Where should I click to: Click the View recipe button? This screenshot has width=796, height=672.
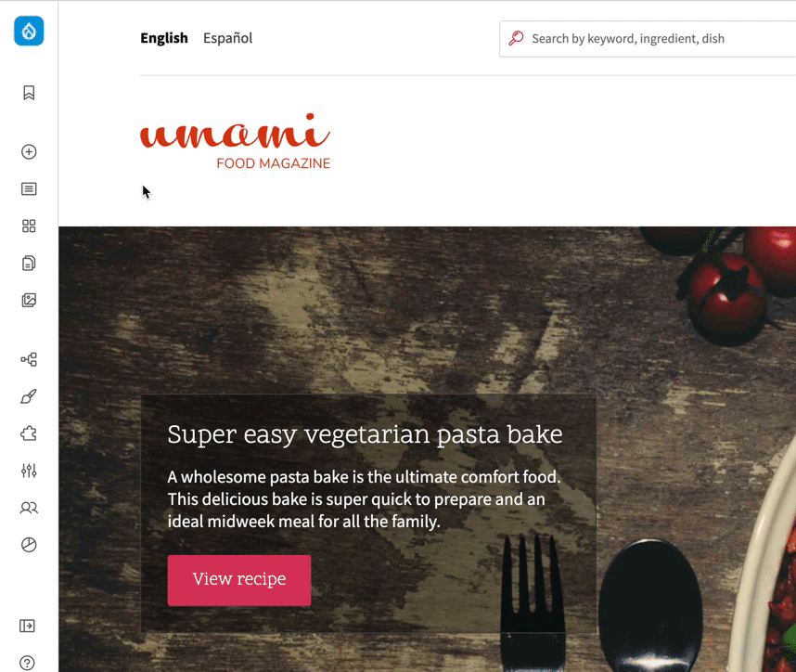point(239,580)
